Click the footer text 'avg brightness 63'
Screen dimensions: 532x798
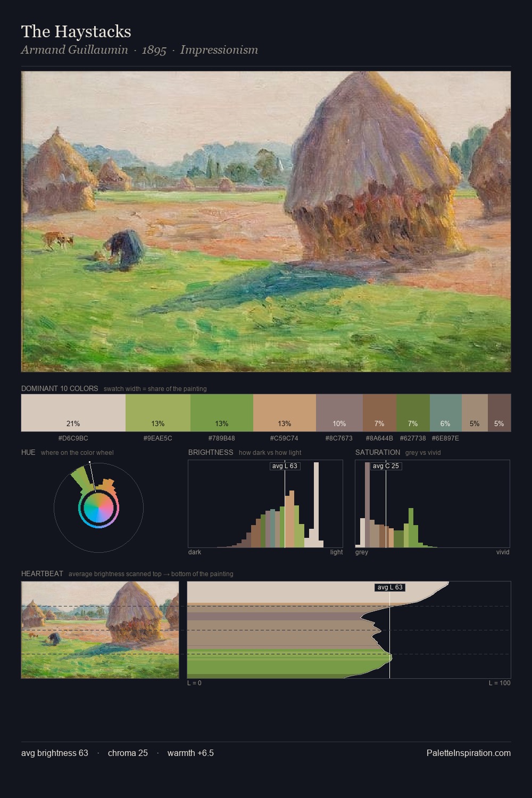55,753
